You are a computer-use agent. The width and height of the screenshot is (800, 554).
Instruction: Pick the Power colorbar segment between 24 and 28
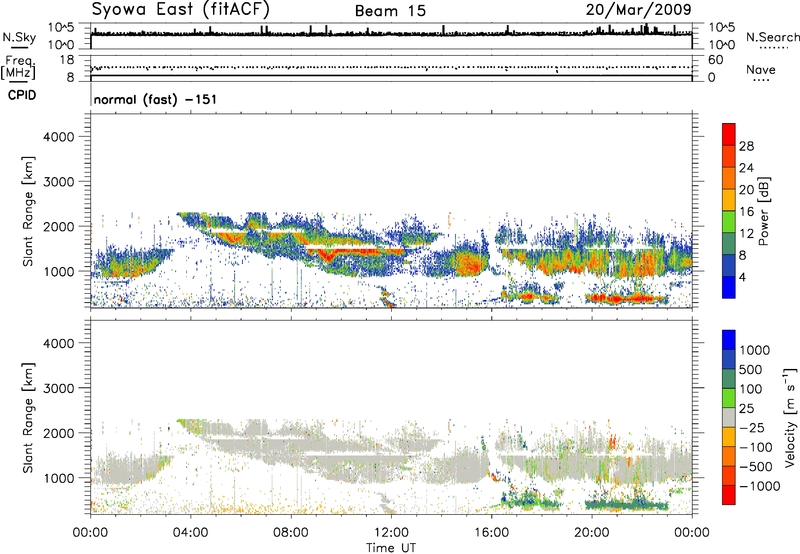[x=729, y=156]
